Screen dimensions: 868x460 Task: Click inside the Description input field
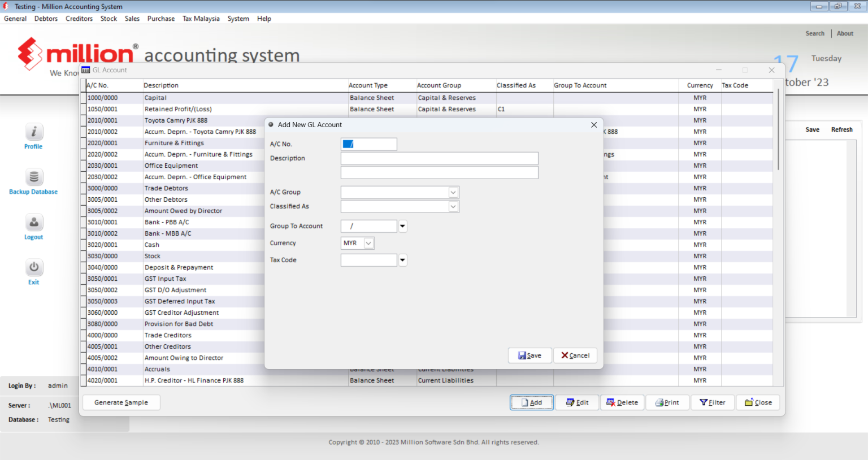(x=439, y=158)
